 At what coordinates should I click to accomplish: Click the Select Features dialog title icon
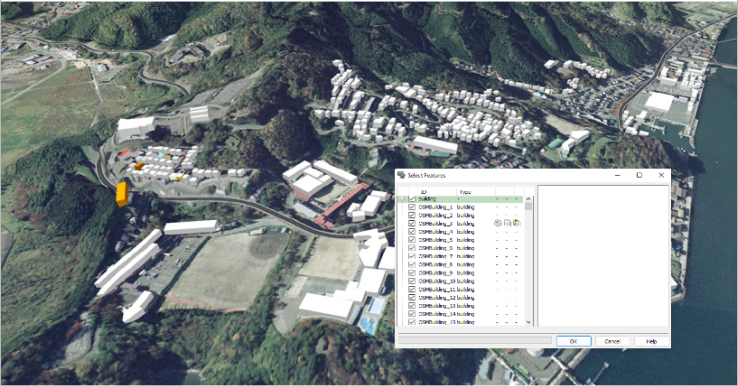pyautogui.click(x=401, y=175)
